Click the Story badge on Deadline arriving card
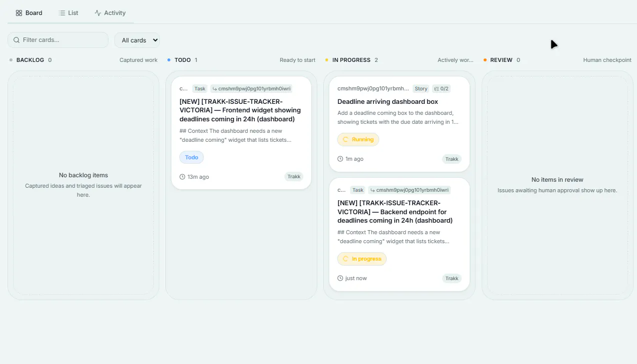 point(421,89)
